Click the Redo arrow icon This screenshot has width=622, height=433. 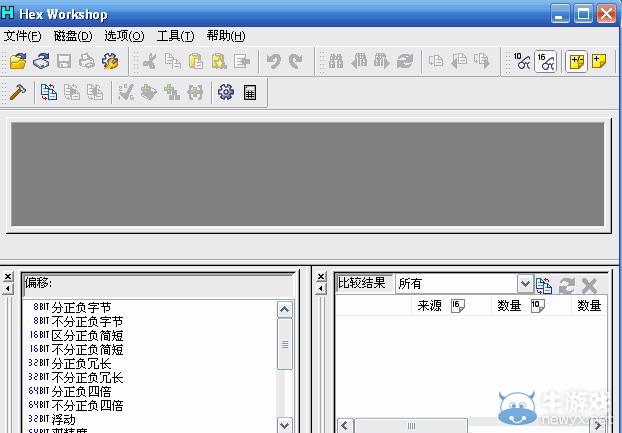[x=296, y=61]
